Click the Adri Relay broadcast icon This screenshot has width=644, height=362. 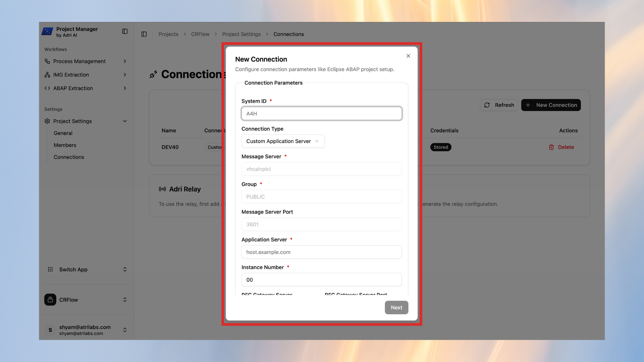[162, 189]
